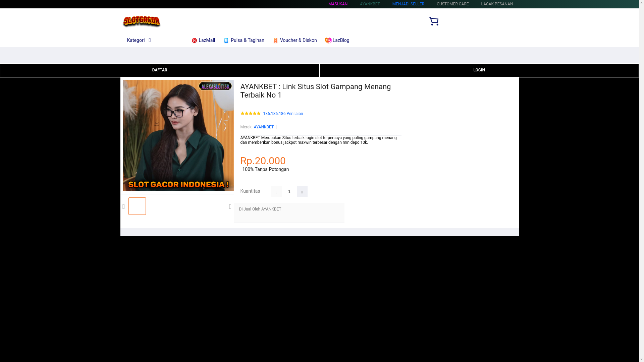644x362 pixels.
Task: Click the Pulsa & Tagihan phone icon
Action: [226, 41]
